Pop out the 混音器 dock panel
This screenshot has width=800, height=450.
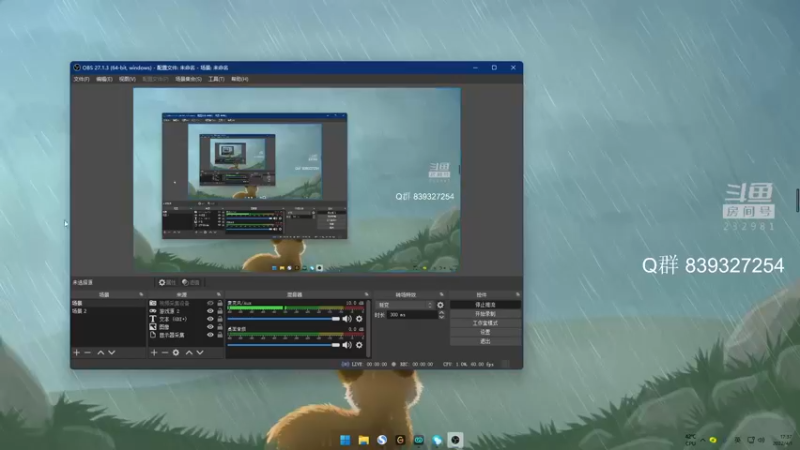pyautogui.click(x=366, y=294)
